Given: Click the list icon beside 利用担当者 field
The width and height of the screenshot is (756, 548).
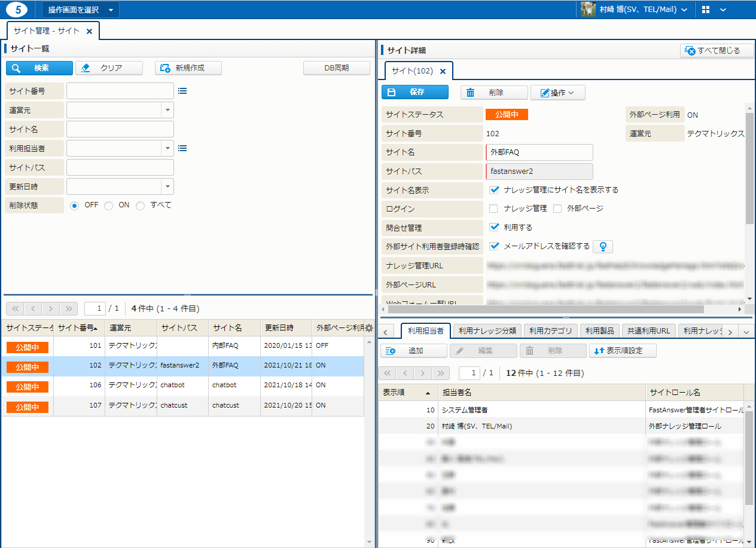Looking at the screenshot, I should [x=182, y=148].
